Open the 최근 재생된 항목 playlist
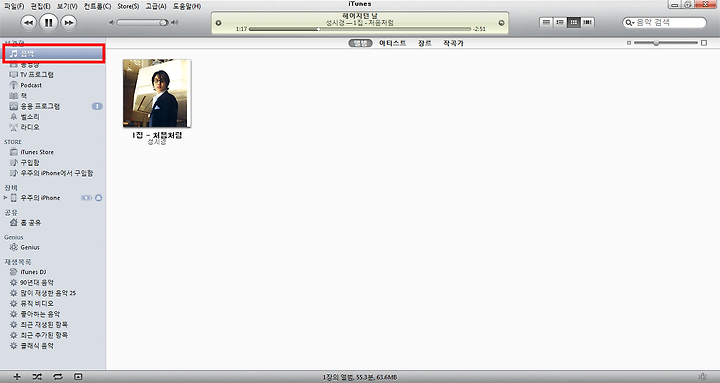 click(54, 325)
